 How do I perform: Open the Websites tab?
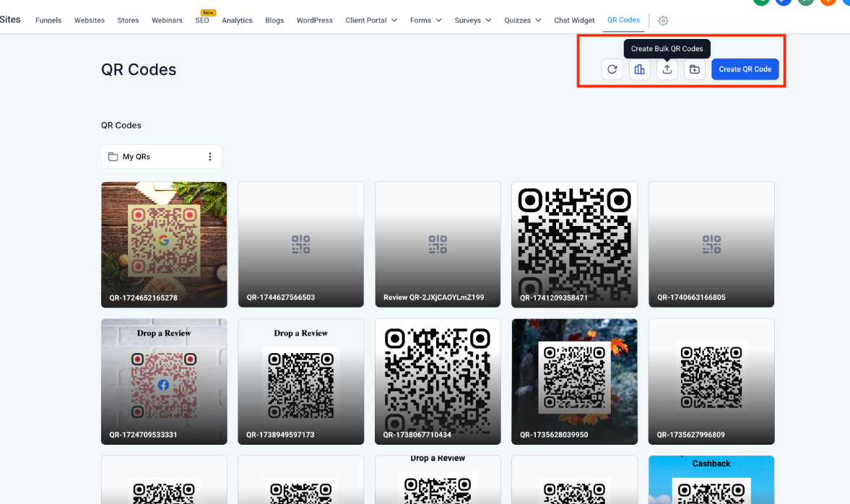point(90,21)
